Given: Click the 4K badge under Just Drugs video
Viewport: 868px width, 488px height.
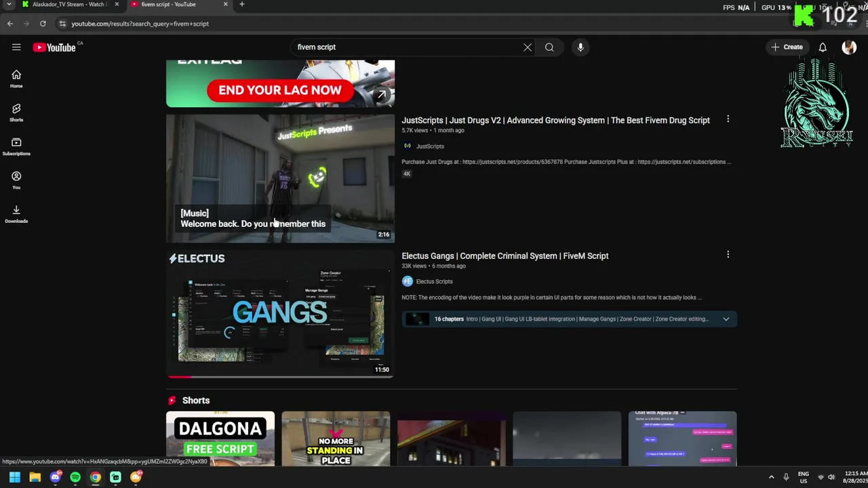Looking at the screenshot, I should pos(407,174).
